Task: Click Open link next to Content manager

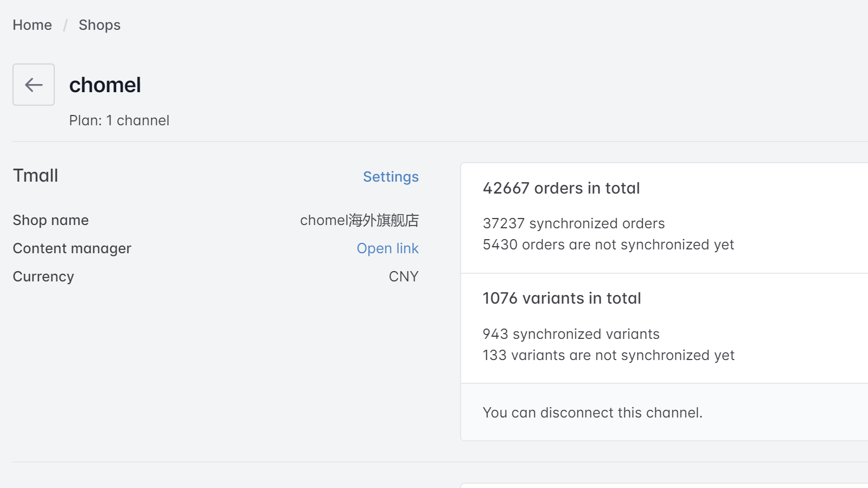Action: 387,248
